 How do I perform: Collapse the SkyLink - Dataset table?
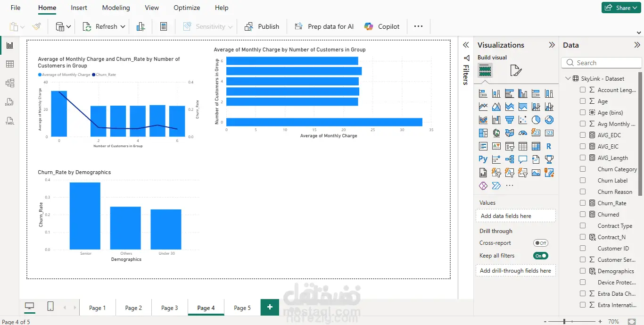tap(568, 79)
